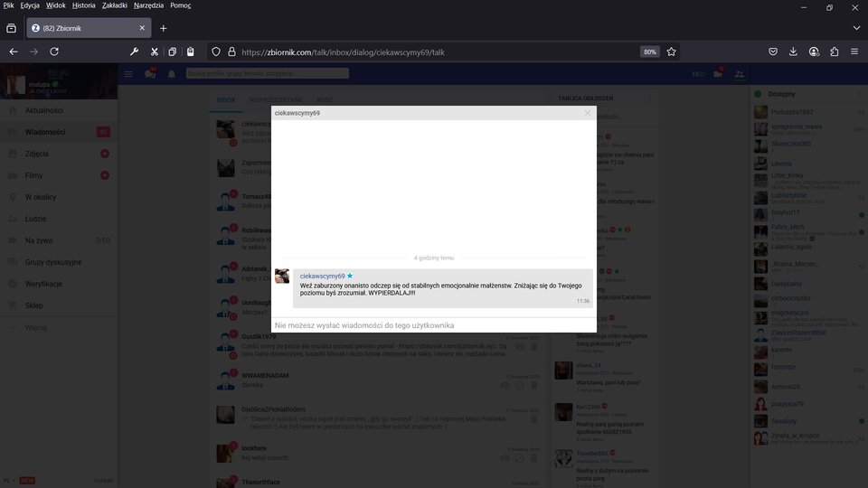Click the sender avatar in the dialog

click(282, 277)
